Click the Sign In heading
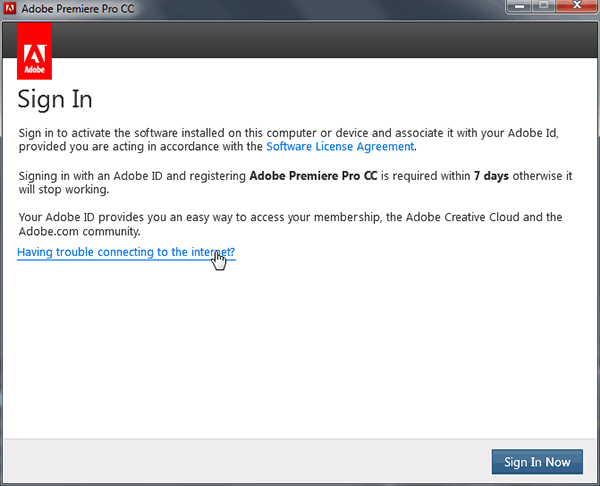The height and width of the screenshot is (486, 600). 55,100
